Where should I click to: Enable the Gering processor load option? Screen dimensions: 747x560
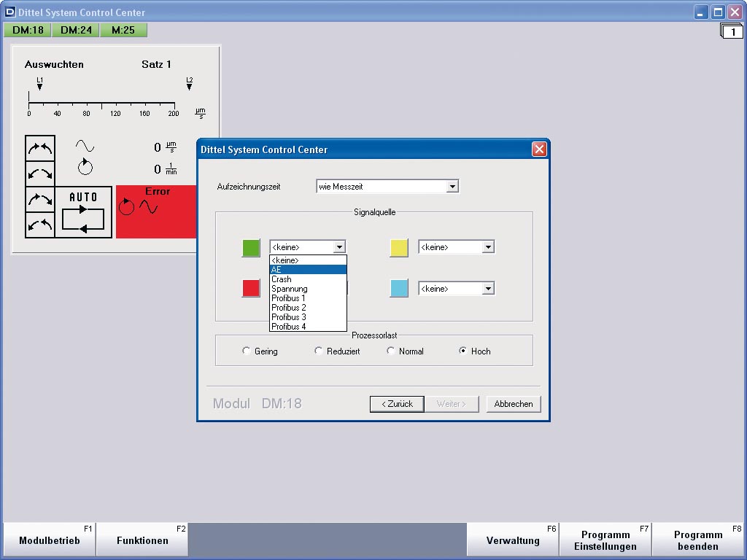pos(247,351)
